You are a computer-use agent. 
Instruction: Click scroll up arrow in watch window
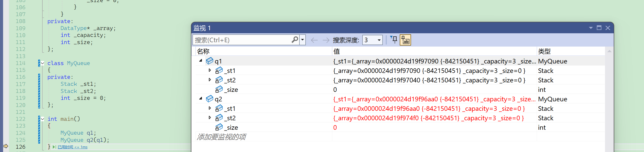(x=609, y=51)
